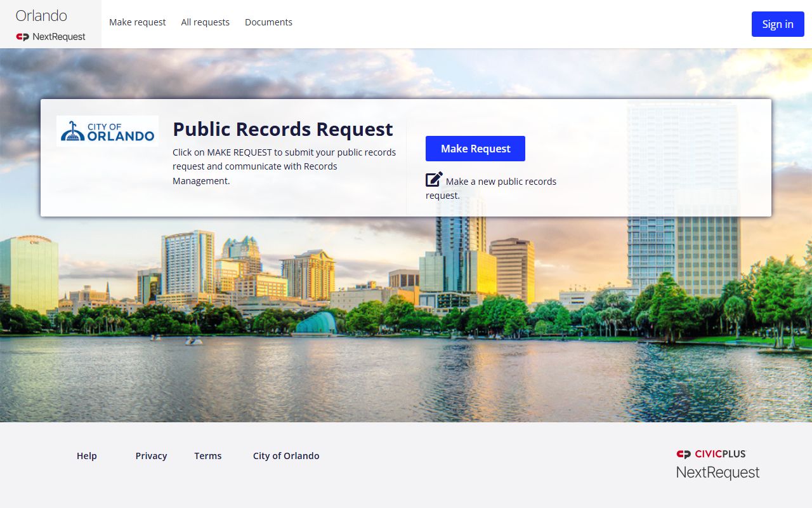Image resolution: width=812 pixels, height=508 pixels.
Task: Click the City of Orlando logo image
Action: [107, 131]
